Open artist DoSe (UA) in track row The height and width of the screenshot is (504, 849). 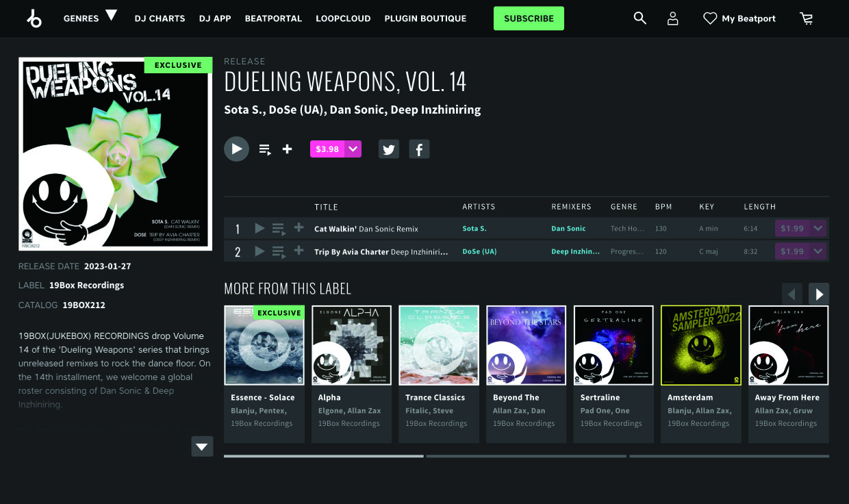(479, 252)
